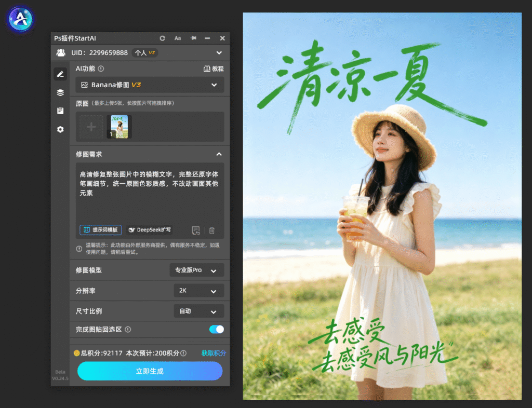Screen dimensions: 532x408
Task: Expand the UID account dropdown arrow
Action: [219, 53]
